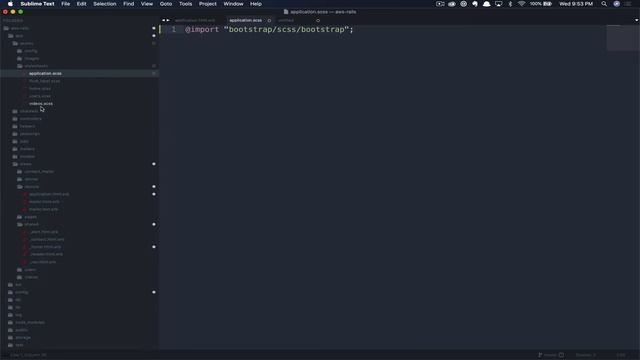Click the git branch indicator in status bar
Image resolution: width=640 pixels, height=360 pixels.
(550, 355)
